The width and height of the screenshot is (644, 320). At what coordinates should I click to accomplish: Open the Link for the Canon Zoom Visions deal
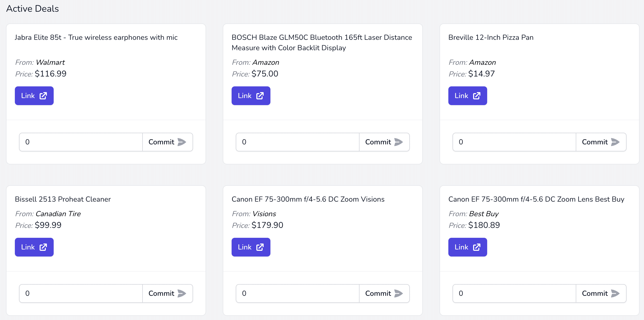(251, 247)
